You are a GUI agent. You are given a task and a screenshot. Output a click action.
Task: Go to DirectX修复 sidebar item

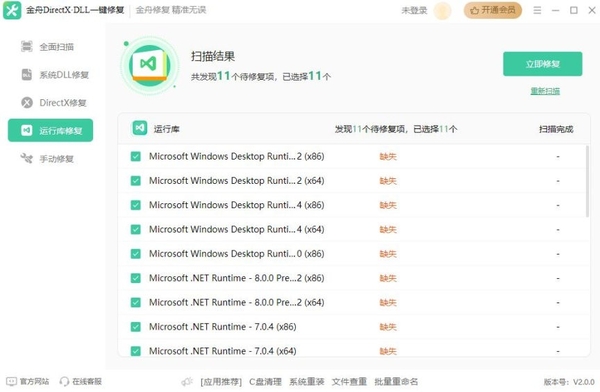click(x=54, y=103)
